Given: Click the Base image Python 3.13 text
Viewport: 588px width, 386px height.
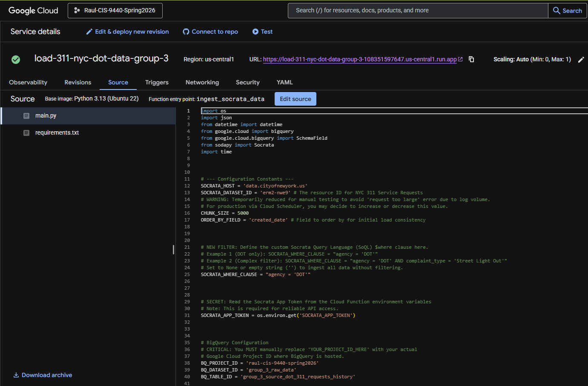Looking at the screenshot, I should [92, 98].
